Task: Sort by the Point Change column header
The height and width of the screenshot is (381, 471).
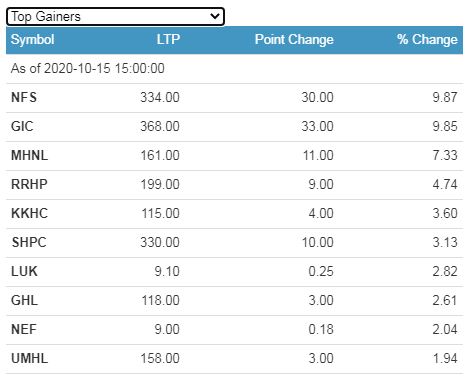Action: (294, 40)
